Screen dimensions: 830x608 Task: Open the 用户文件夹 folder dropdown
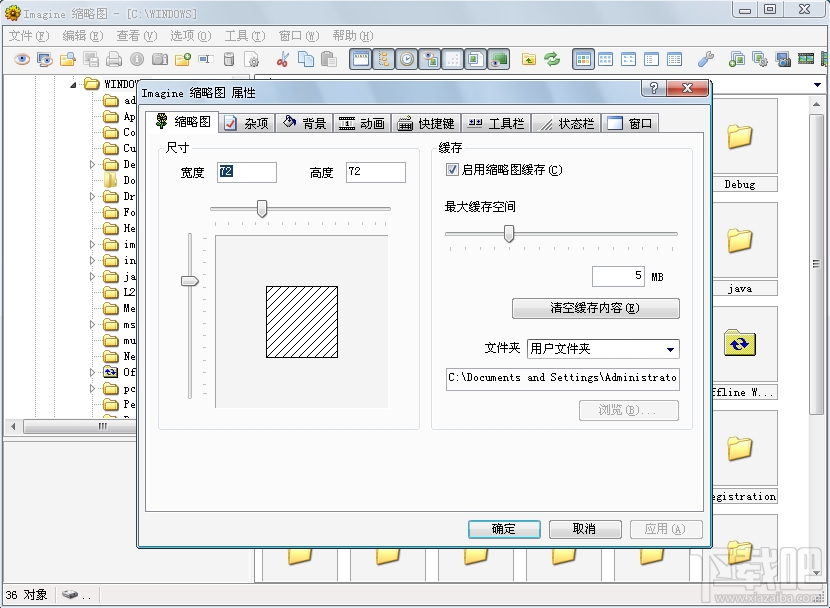point(670,349)
